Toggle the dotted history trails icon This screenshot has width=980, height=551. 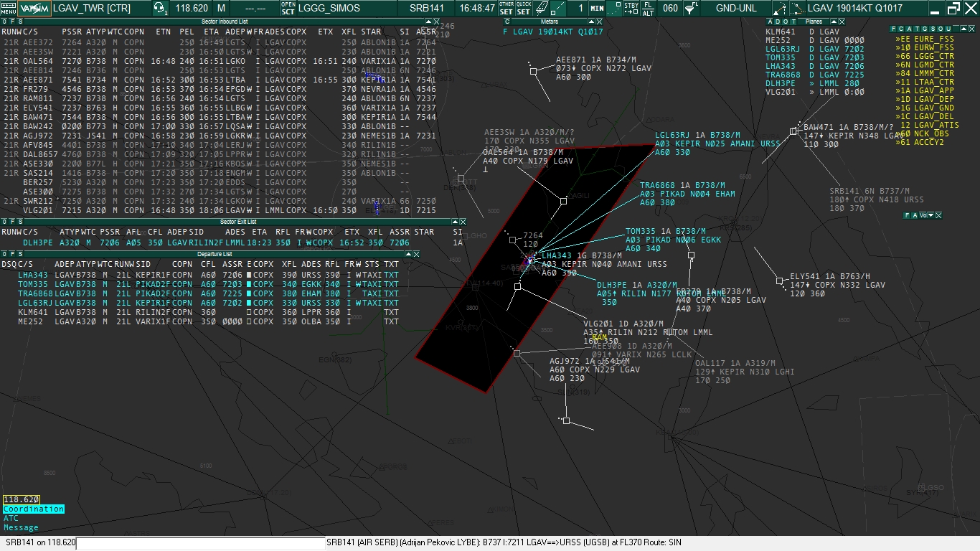point(614,9)
